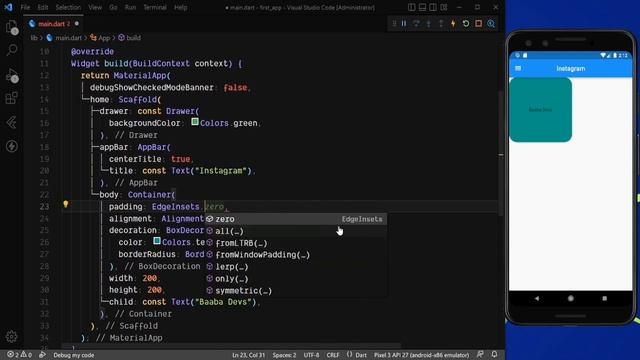The image size is (640, 360).
Task: Open the Selection menu
Action: coord(68,7)
